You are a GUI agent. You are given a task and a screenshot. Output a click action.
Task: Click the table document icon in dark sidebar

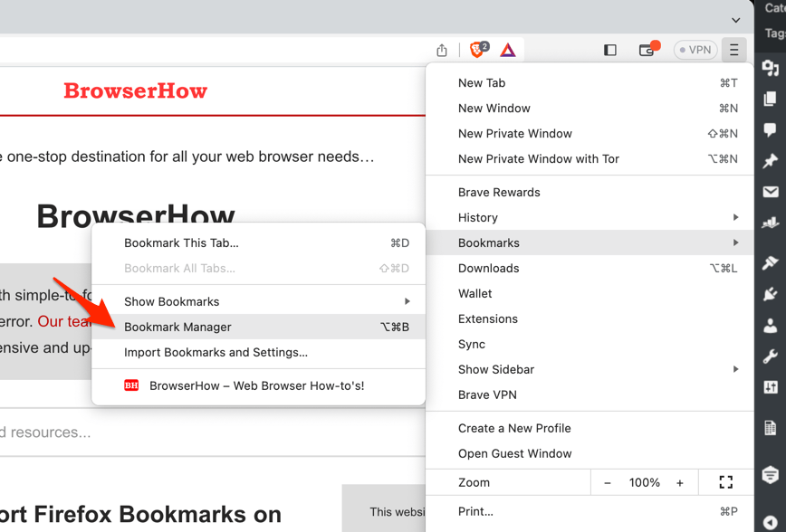[x=771, y=428]
